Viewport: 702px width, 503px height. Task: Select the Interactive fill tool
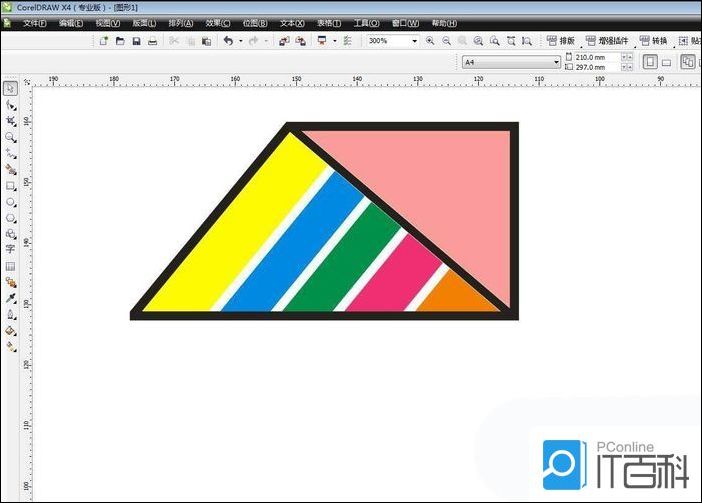pyautogui.click(x=11, y=347)
